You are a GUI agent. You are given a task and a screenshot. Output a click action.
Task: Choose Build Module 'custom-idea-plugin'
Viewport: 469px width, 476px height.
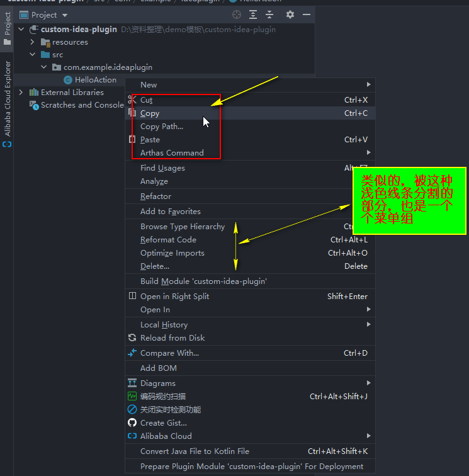(251, 281)
